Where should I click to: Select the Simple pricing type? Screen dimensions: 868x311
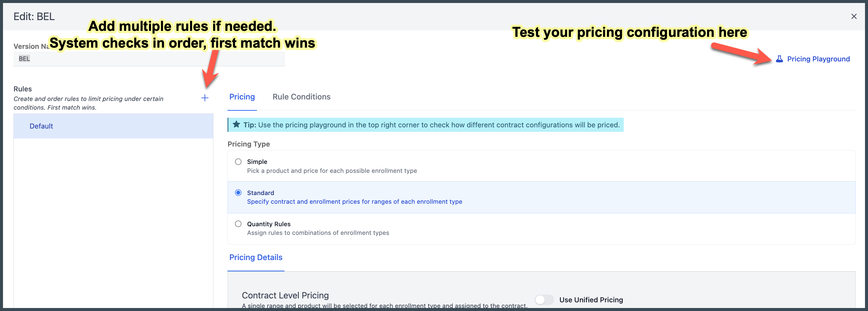click(238, 162)
